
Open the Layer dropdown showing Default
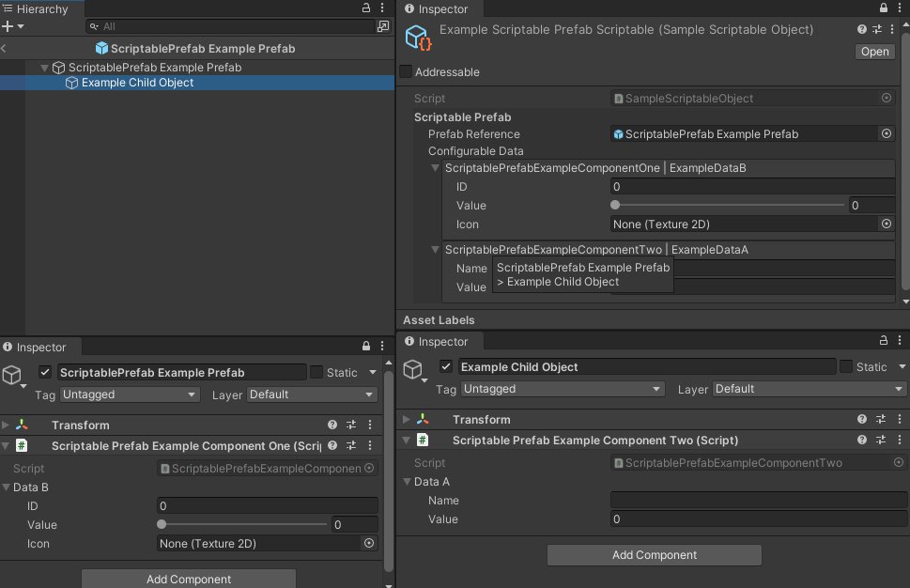[312, 395]
